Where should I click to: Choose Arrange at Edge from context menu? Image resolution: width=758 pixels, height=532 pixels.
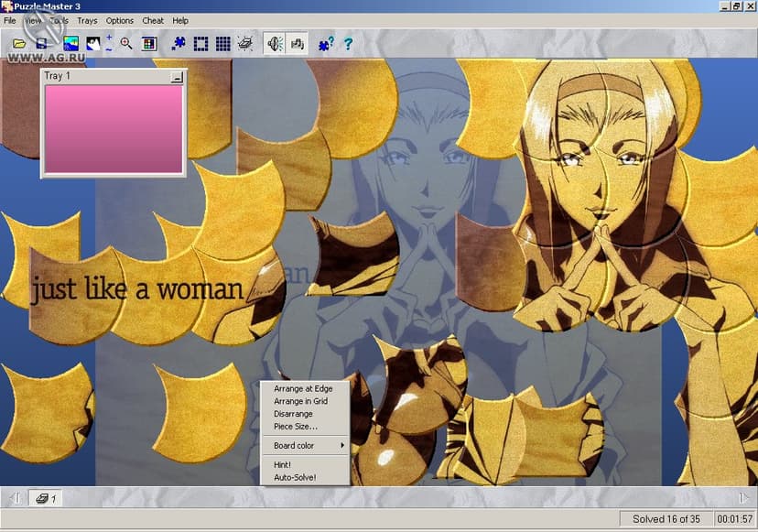[305, 388]
